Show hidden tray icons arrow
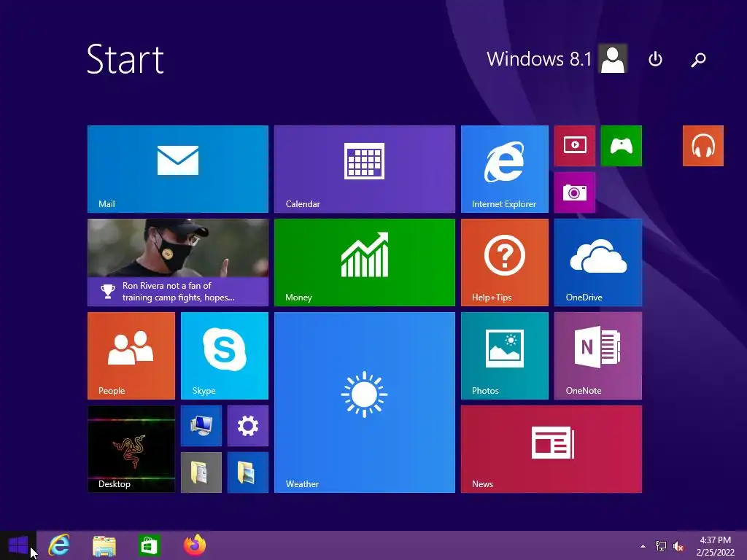 tap(643, 546)
